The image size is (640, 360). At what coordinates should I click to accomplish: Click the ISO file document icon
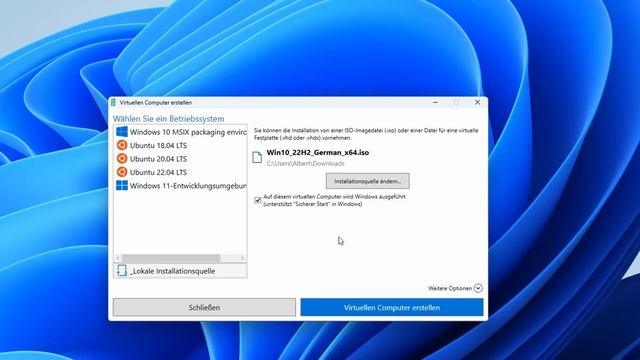[x=257, y=157]
